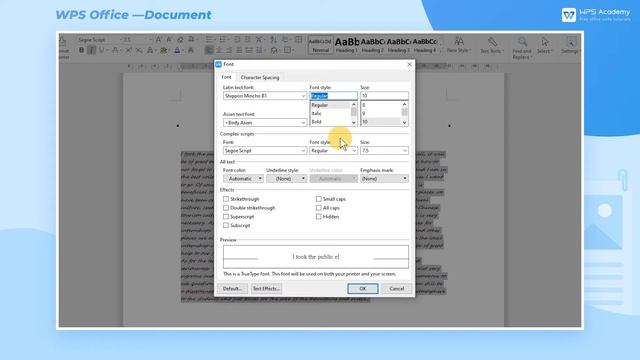Click the Underline icon in the ribbon

[102, 50]
